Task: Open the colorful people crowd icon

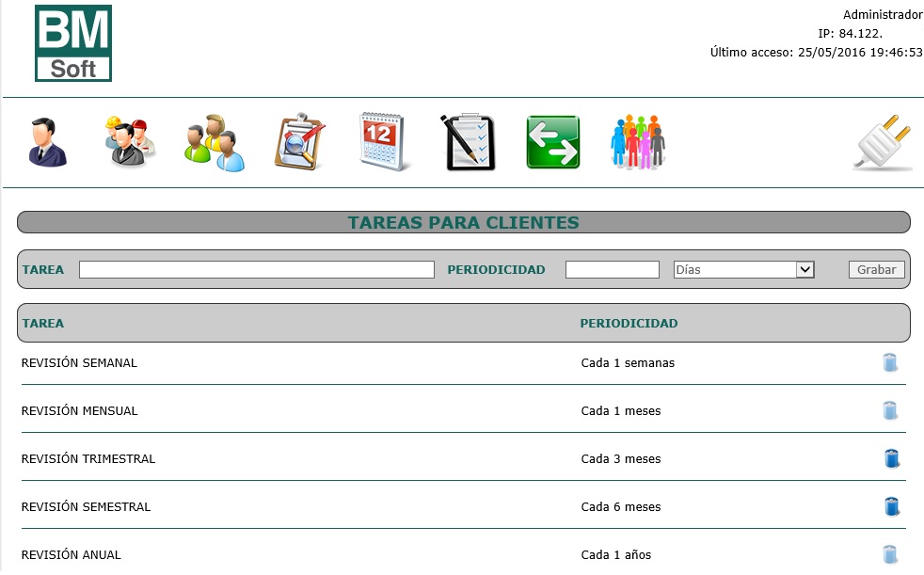Action: coord(638,142)
